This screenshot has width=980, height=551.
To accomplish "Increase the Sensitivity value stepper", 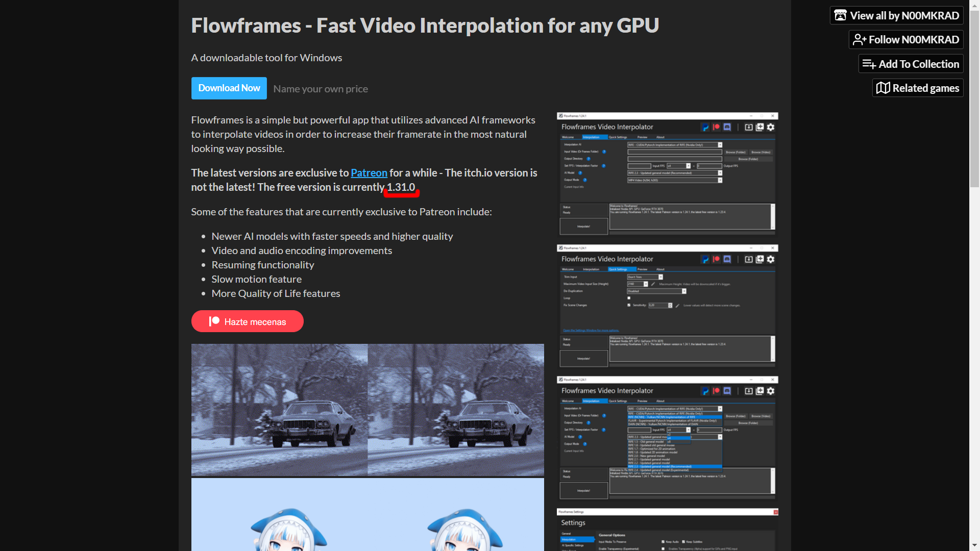I will pos(670,305).
